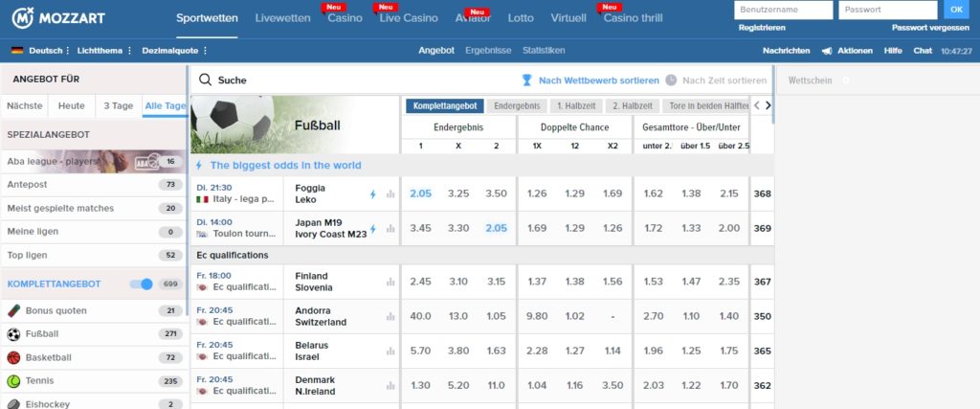Click the lightning bolt icon beside Foggia–Leko
Screen dimensions: 980x409
(x=373, y=193)
